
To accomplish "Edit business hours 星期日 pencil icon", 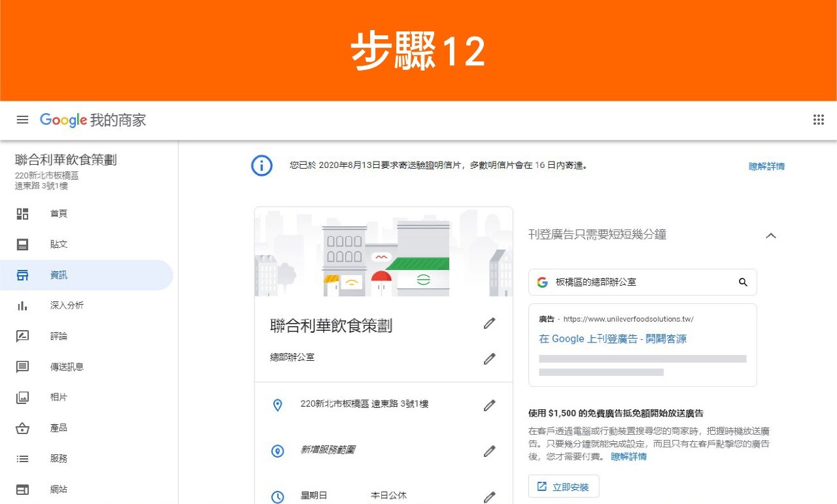I will pyautogui.click(x=489, y=497).
